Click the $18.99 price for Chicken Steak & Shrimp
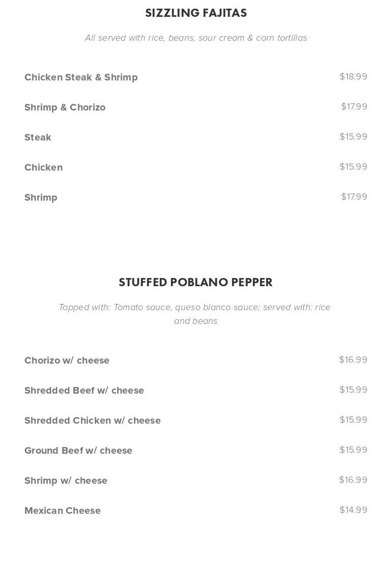The width and height of the screenshot is (392, 580). pos(353,76)
